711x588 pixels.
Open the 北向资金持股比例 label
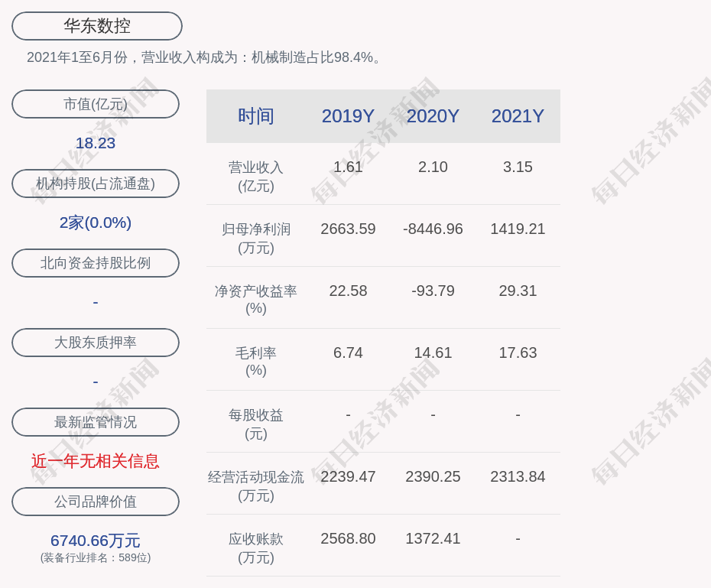click(96, 263)
